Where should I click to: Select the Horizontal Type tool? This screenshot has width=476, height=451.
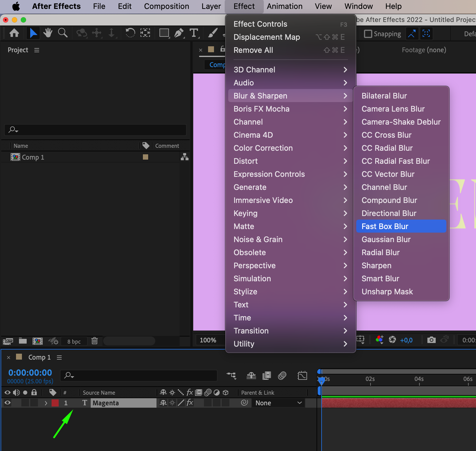tap(194, 33)
